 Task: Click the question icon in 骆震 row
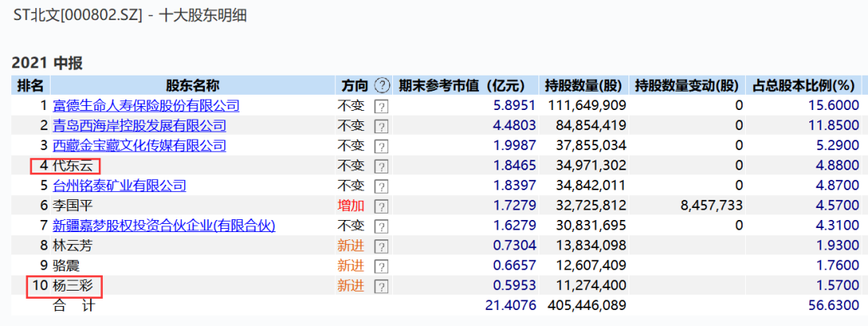(381, 266)
